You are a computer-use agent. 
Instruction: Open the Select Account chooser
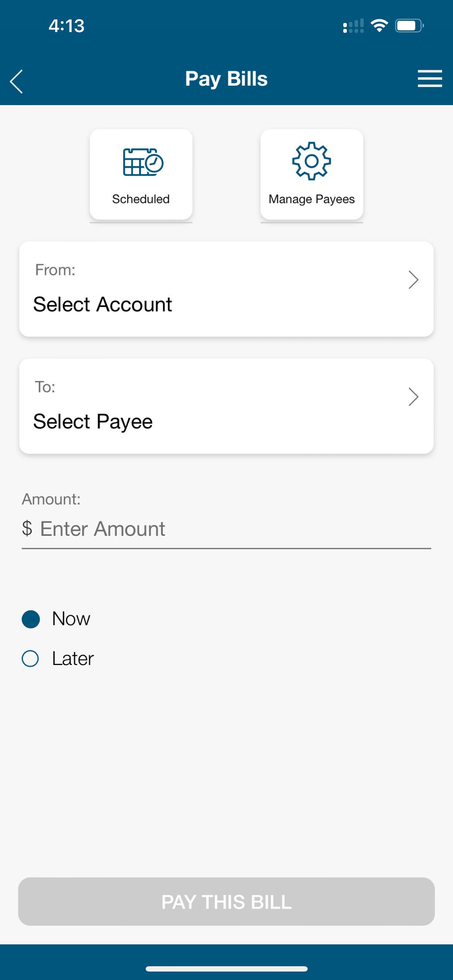point(226,289)
